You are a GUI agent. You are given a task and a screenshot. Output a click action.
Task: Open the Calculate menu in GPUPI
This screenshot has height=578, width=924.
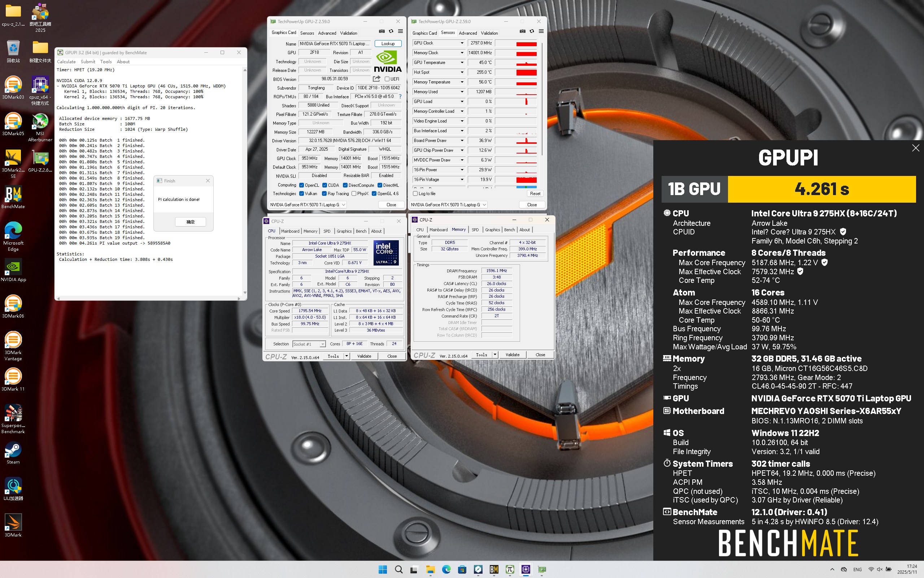pyautogui.click(x=66, y=62)
